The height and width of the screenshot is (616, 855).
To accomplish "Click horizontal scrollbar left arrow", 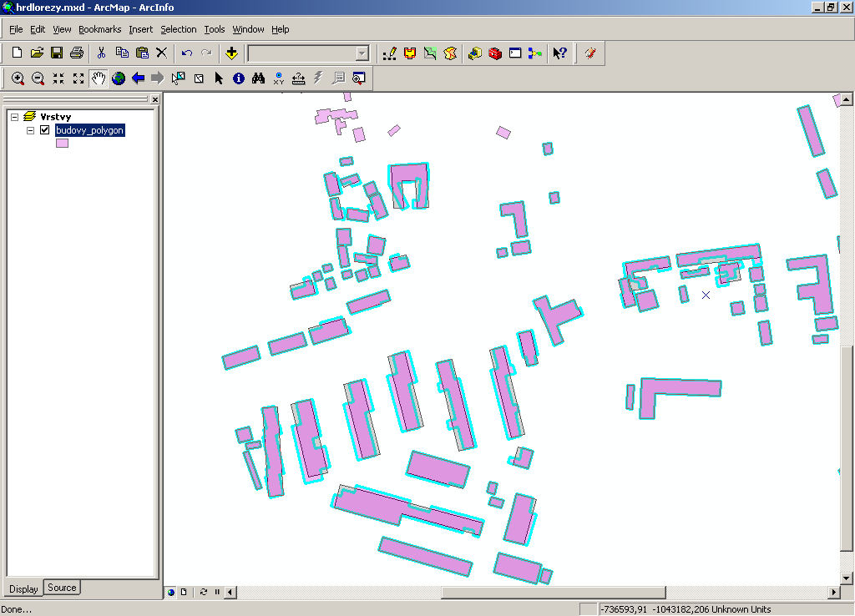I will [230, 592].
